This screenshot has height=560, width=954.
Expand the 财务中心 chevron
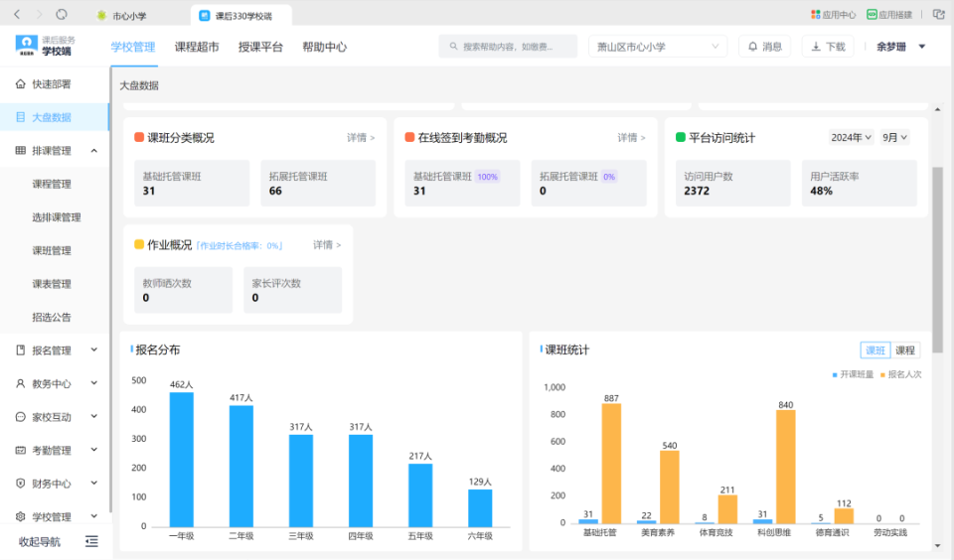pyautogui.click(x=93, y=483)
